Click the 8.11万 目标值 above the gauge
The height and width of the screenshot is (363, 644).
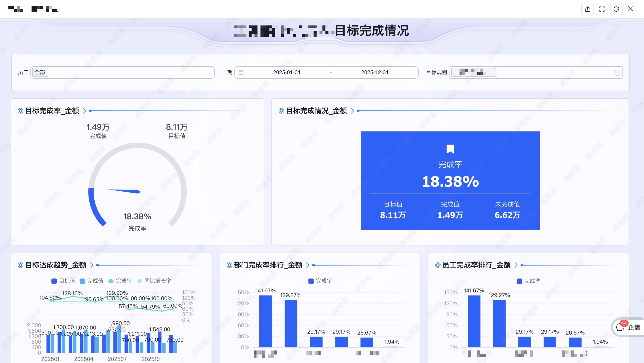pyautogui.click(x=177, y=127)
